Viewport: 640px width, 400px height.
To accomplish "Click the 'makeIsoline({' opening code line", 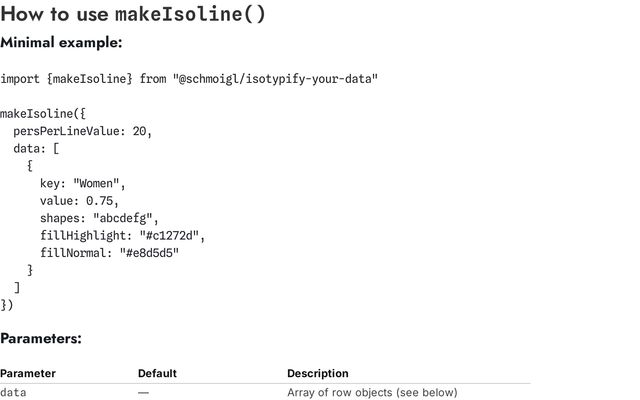I will pos(43,114).
